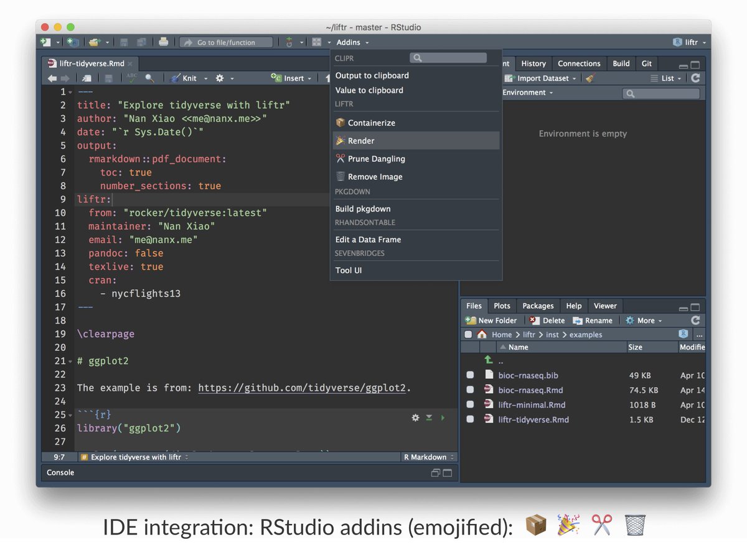Click the run chunk green arrow
Image resolution: width=747 pixels, height=560 pixels.
[x=443, y=418]
